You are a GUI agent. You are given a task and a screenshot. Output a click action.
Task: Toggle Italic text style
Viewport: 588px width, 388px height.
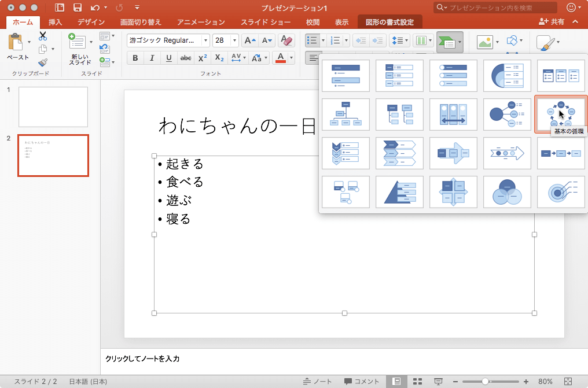click(x=152, y=58)
